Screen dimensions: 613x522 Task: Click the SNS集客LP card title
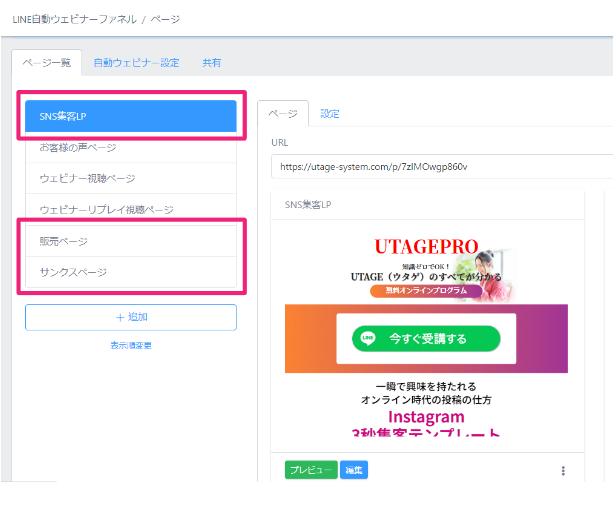(x=308, y=204)
